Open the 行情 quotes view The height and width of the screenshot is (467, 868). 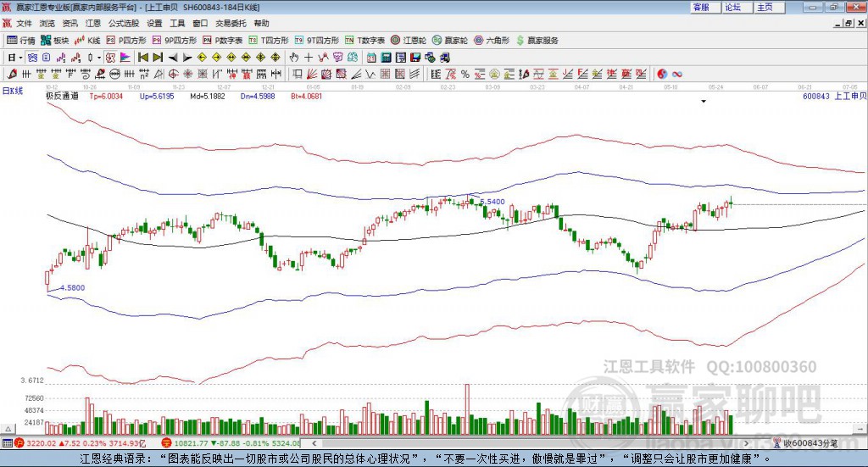pos(21,41)
